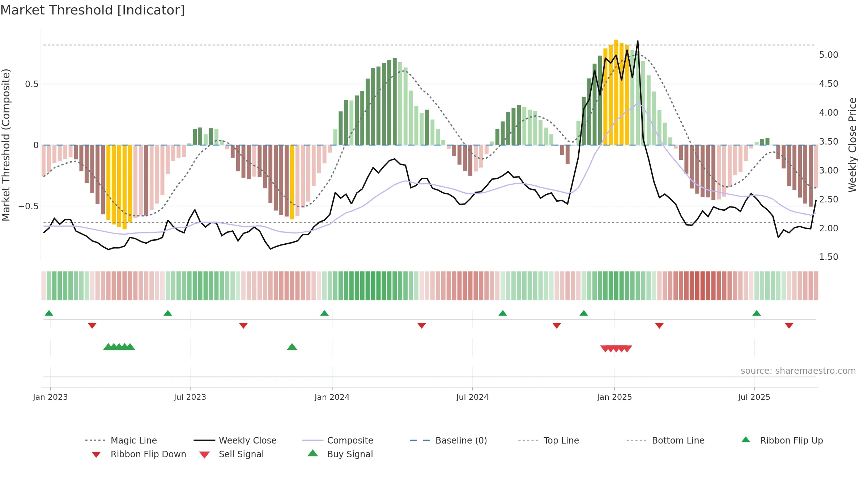Click the last ribbon flip down marker after Jul 2025
This screenshot has width=868, height=488.
point(789,326)
